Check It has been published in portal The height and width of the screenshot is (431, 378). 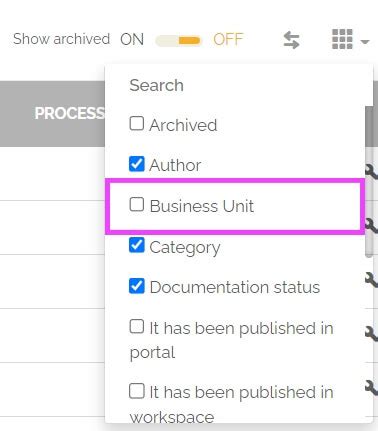coord(137,326)
